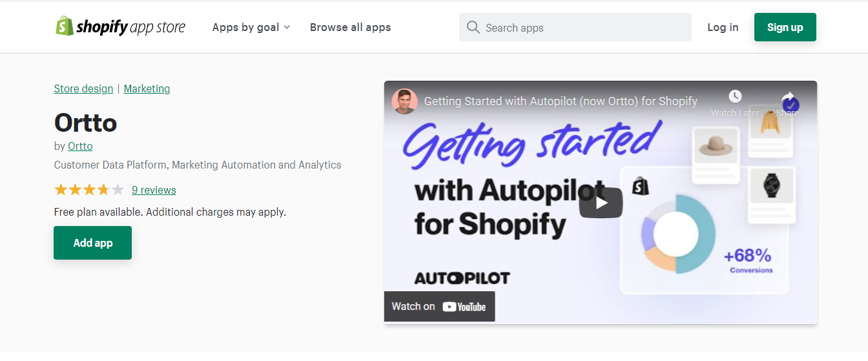Screen dimensions: 868x361
Task: View the 9 reviews link
Action: coord(154,190)
